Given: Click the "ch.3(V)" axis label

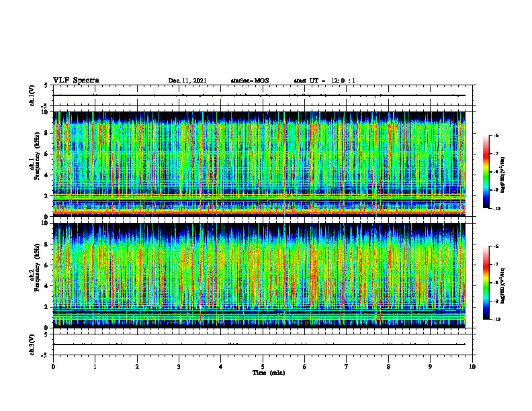Looking at the screenshot, I should pos(32,345).
